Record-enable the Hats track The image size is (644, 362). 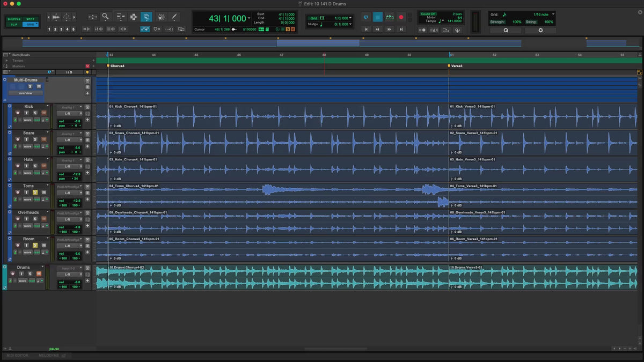point(17,166)
